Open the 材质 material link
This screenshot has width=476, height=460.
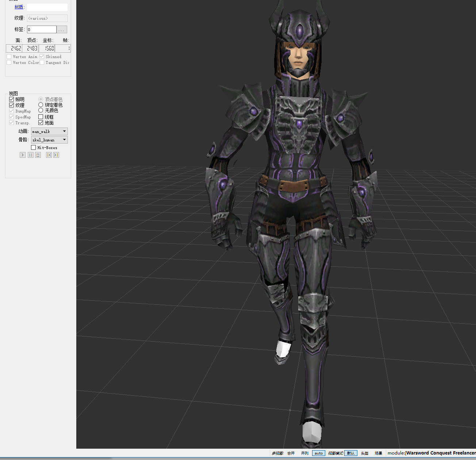tap(19, 7)
